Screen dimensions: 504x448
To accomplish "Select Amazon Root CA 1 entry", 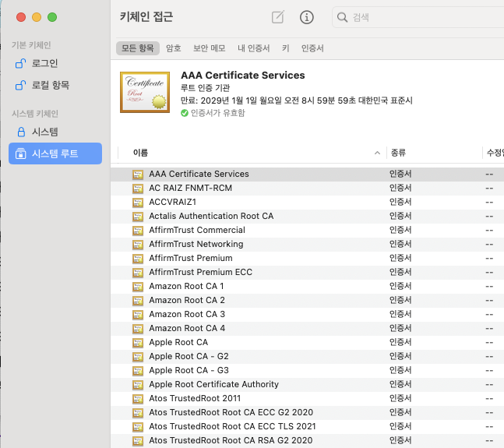I will coord(186,286).
